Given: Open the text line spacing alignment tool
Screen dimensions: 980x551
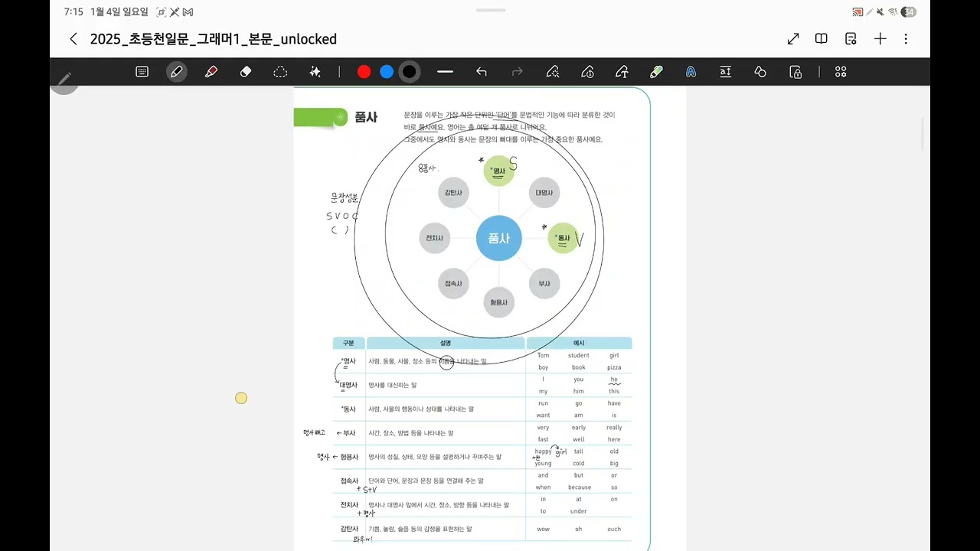Looking at the screenshot, I should pyautogui.click(x=725, y=72).
